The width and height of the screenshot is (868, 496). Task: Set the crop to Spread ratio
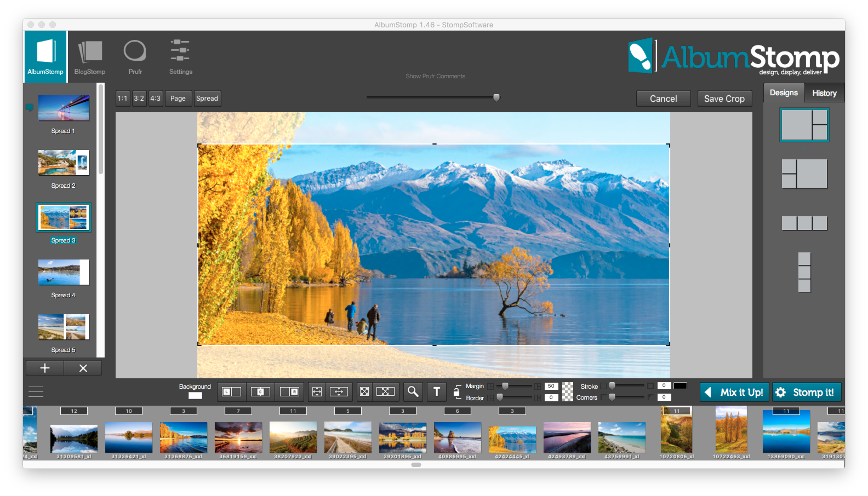(207, 99)
